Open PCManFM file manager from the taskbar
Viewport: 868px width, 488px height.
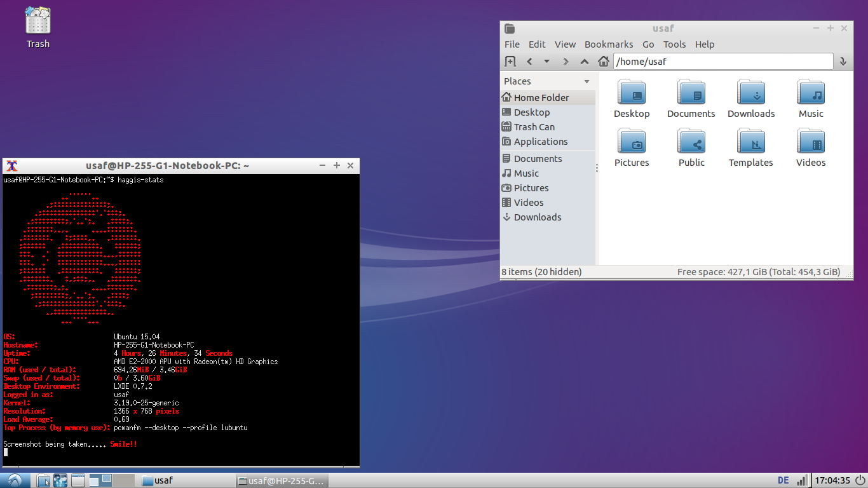click(x=42, y=480)
